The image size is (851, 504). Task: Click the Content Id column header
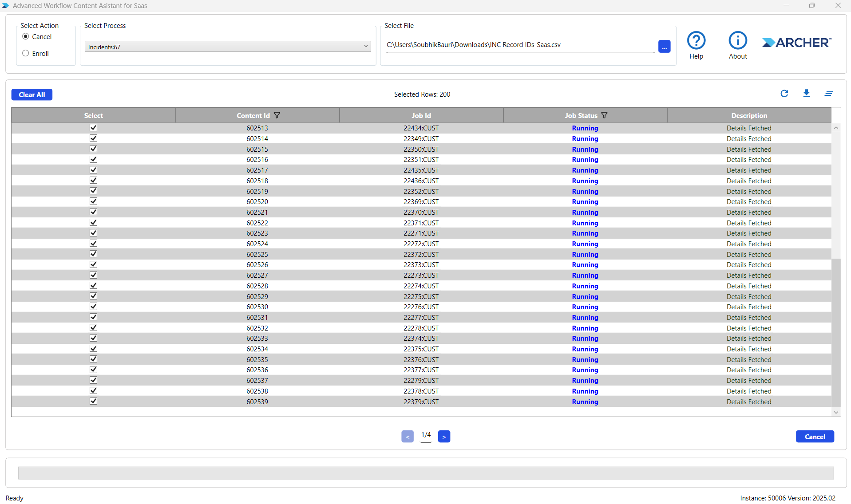click(x=257, y=115)
